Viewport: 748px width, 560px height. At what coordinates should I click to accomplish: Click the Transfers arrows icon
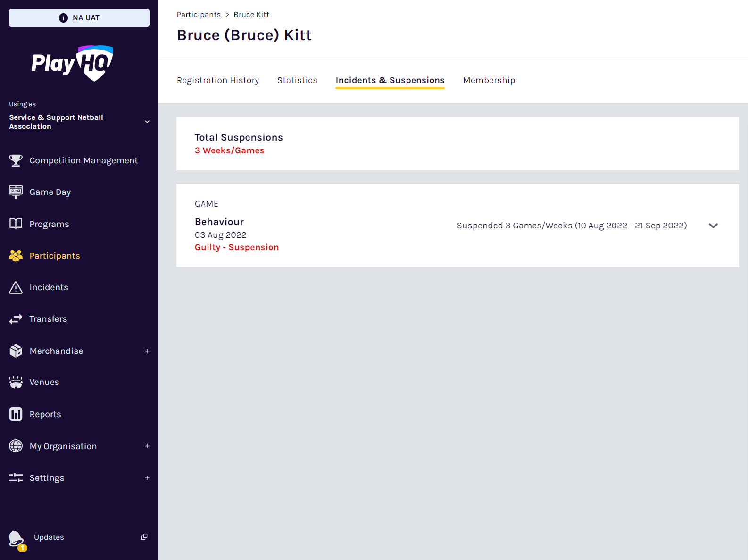coord(16,319)
